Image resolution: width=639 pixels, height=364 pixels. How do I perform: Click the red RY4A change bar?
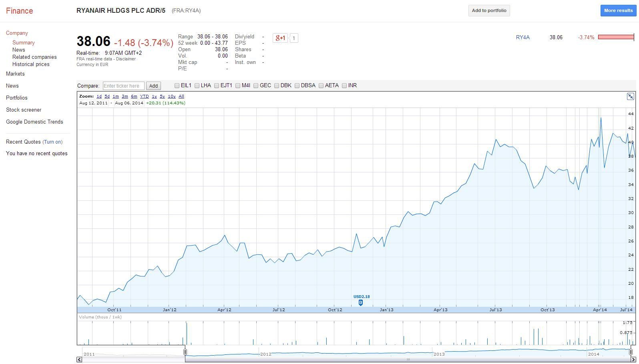tap(616, 37)
